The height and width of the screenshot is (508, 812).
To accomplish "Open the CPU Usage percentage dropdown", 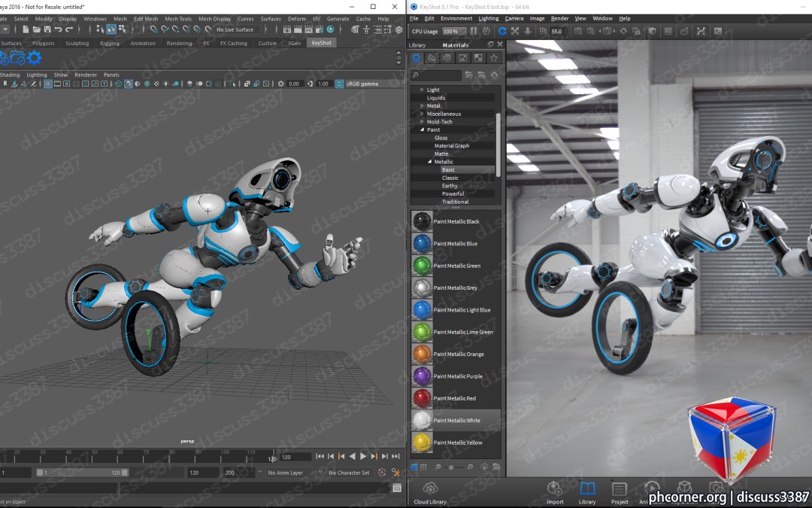I will [x=453, y=31].
